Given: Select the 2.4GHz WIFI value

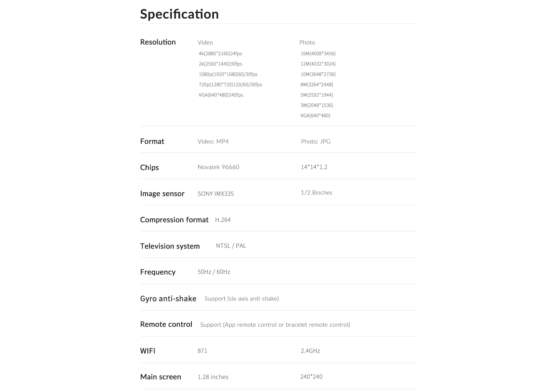Looking at the screenshot, I should tap(310, 351).
